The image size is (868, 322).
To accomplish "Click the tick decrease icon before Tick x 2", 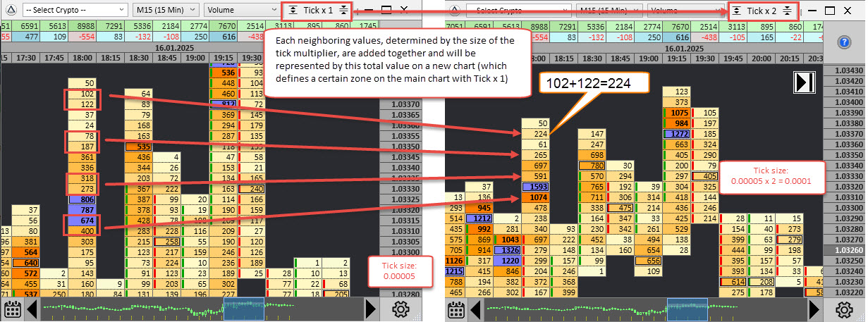I will click(736, 11).
